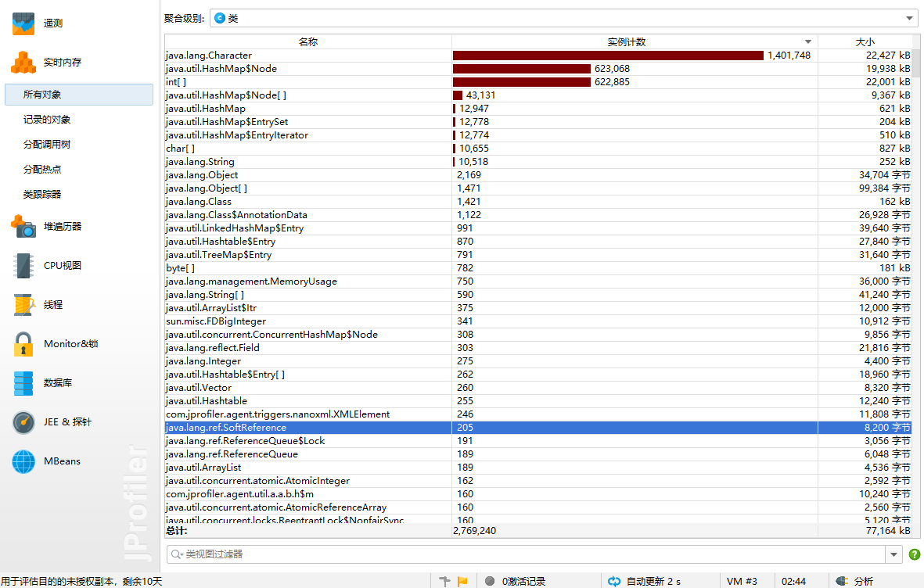Click the 分析 profiling icon in status bar
This screenshot has width=924, height=588.
[842, 582]
